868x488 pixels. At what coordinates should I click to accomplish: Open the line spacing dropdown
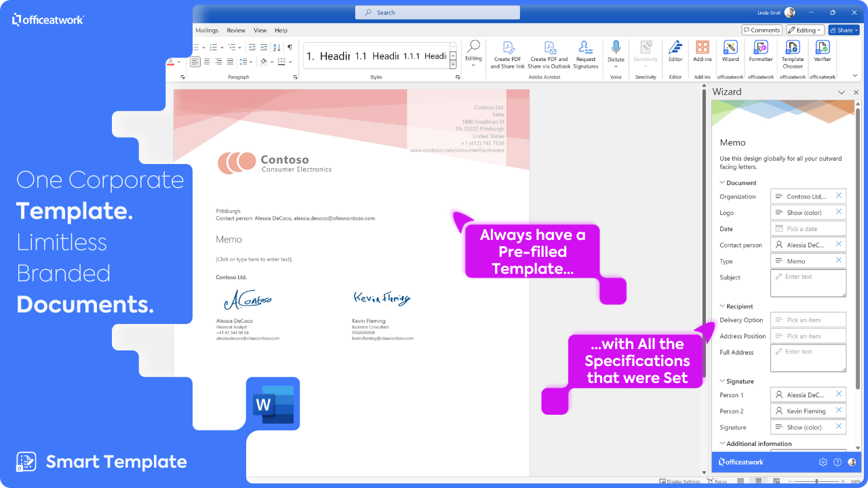252,62
